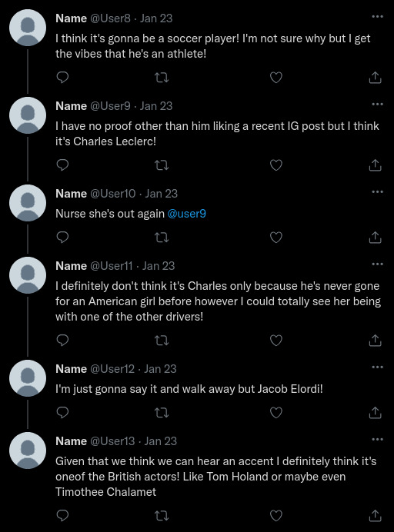Share User11's tweet about American girl
Image resolution: width=394 pixels, height=532 pixels.
click(375, 340)
